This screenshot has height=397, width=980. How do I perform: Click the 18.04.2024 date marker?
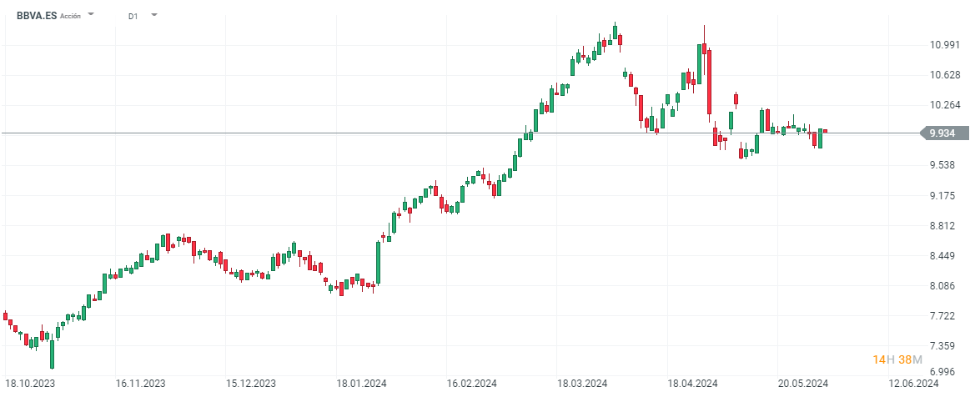694,384
